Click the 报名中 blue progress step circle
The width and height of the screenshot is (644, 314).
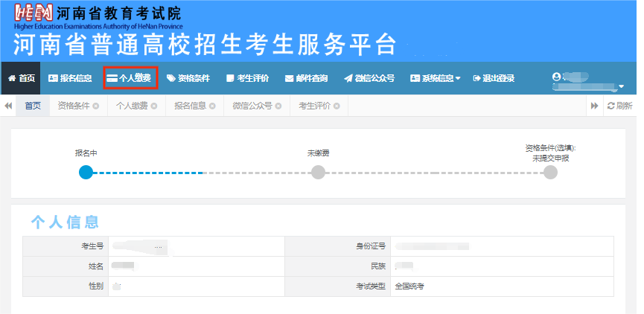[x=86, y=173]
